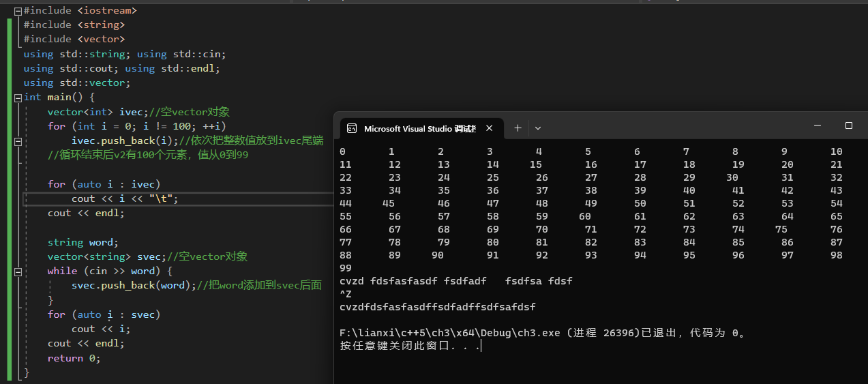Click the using std::vector statement
Viewport: 868px width, 384px height.
[76, 83]
